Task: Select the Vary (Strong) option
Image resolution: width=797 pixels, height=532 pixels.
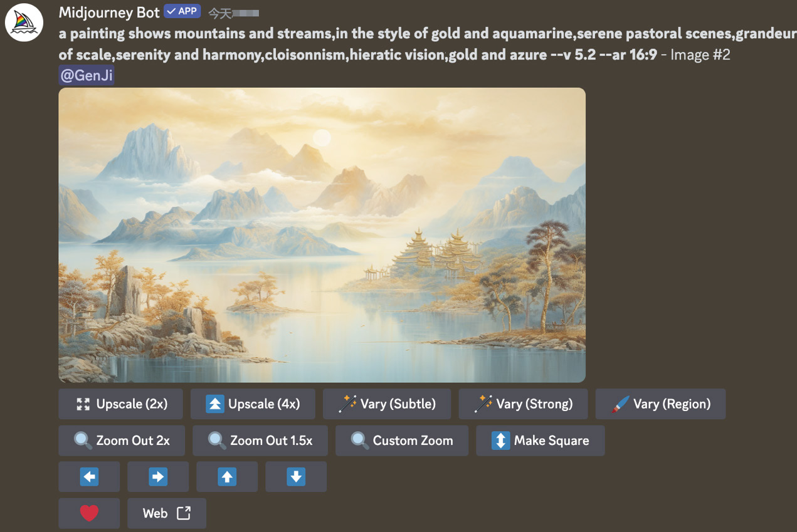Action: coord(523,404)
